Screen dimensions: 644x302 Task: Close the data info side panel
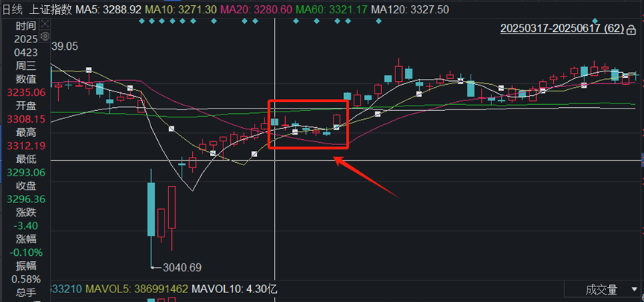[45, 23]
